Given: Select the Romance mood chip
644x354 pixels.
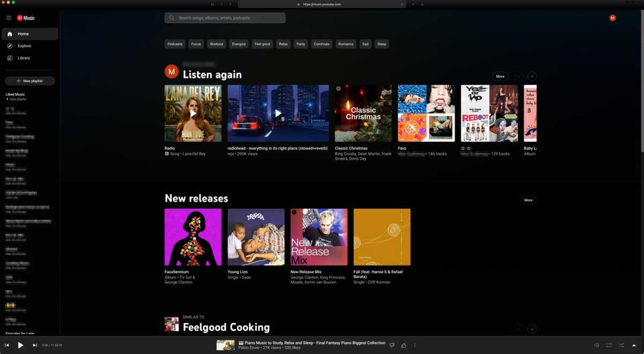Looking at the screenshot, I should click(x=346, y=44).
